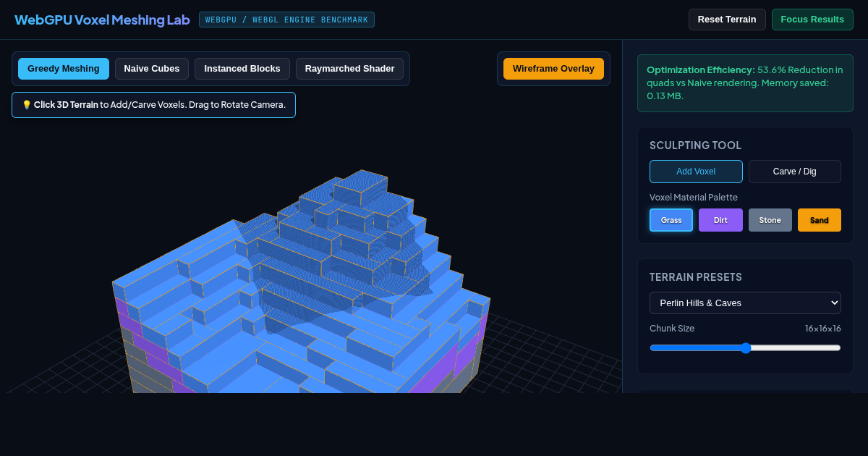Toggle the Wireframe Overlay

[553, 69]
